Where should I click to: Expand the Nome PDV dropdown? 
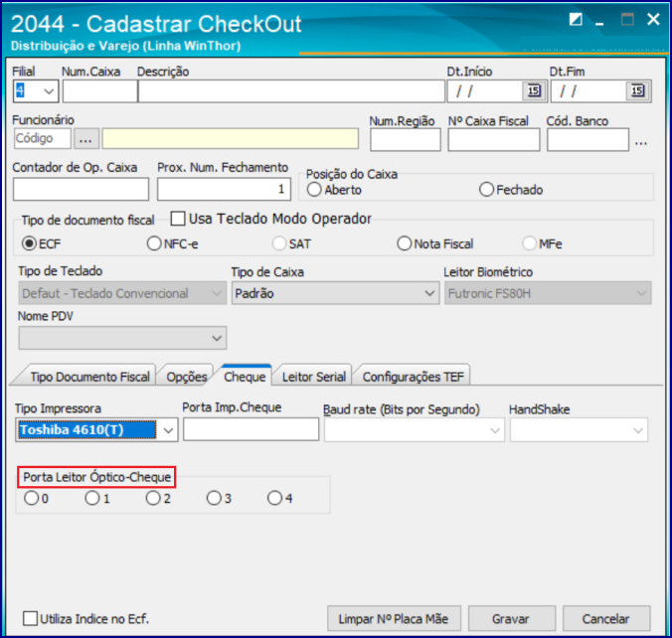pos(217,339)
